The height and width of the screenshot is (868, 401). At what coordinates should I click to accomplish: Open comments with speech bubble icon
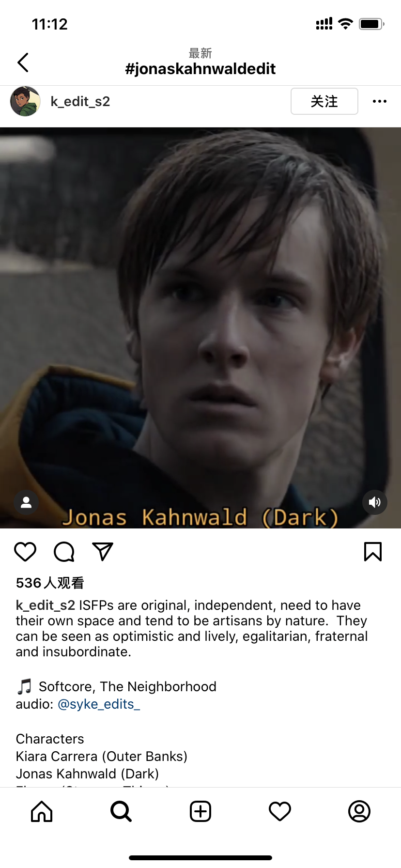(64, 552)
